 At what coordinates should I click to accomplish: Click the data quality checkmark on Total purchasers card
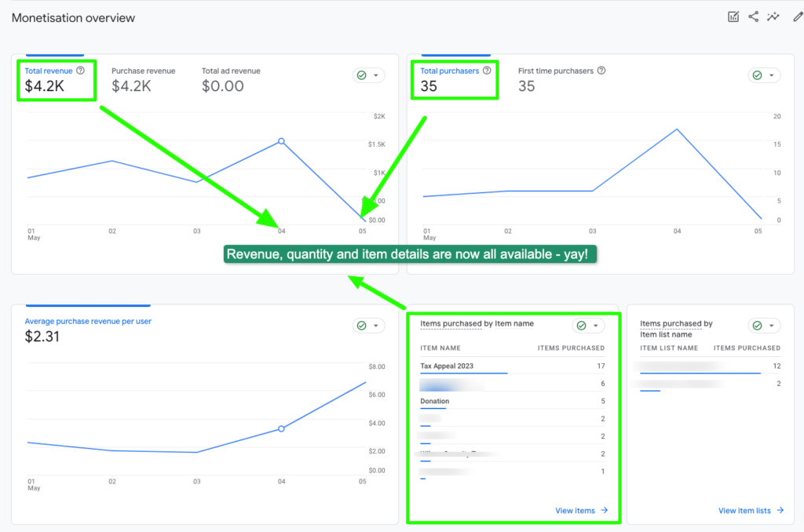point(757,75)
